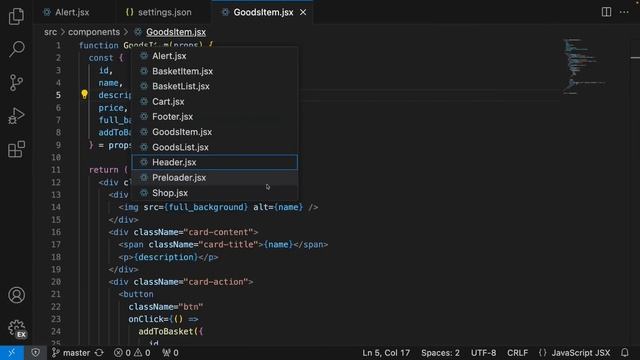Open the Source Control view icon

pos(16,82)
